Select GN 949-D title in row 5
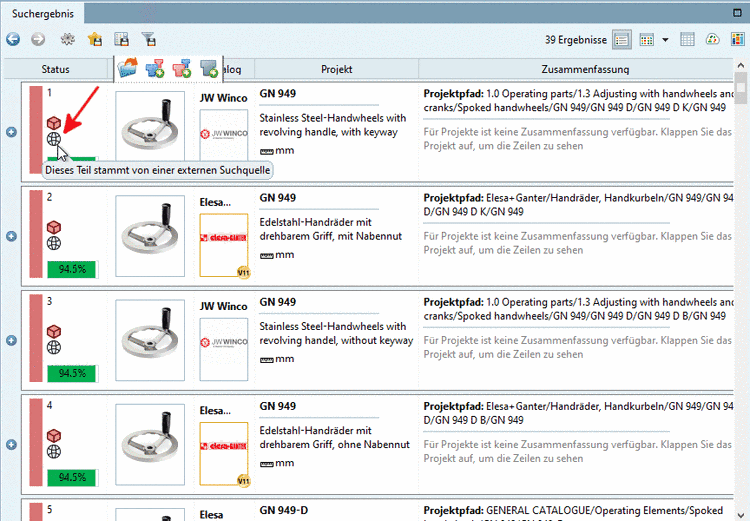Viewport: 750px width, 521px height. pyautogui.click(x=284, y=510)
